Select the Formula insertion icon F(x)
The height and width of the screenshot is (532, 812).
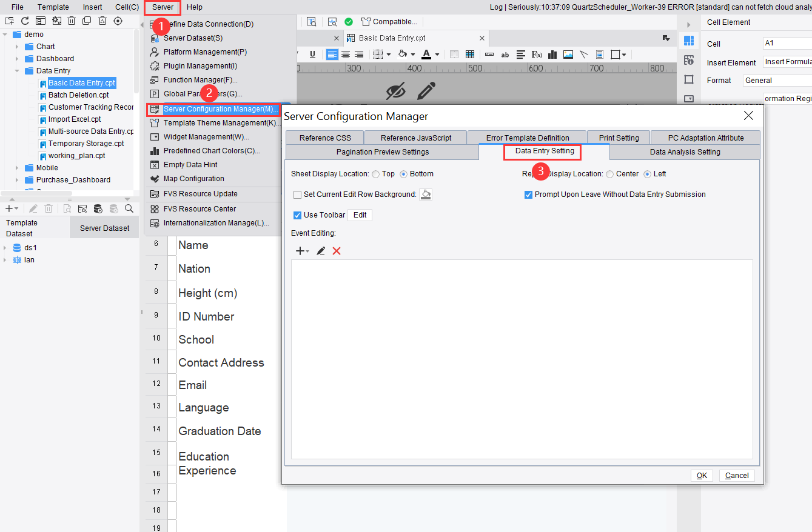coord(536,54)
